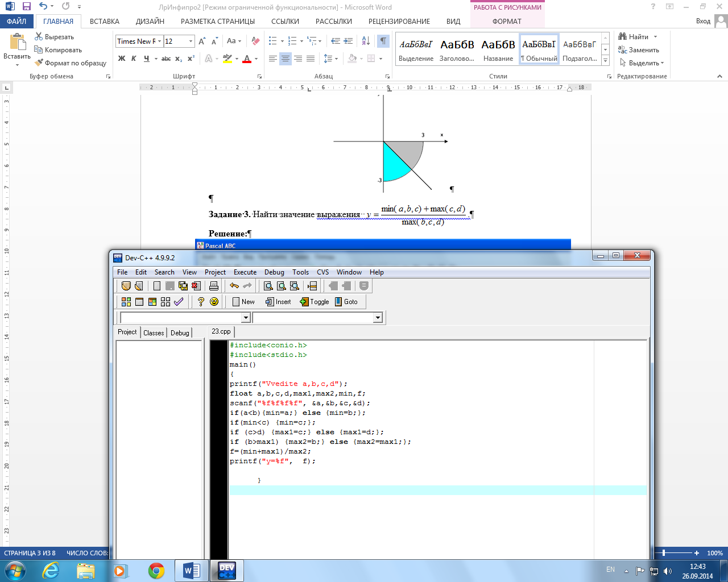Increase paragraph indent in Word ribbon
728x582 pixels.
click(348, 41)
